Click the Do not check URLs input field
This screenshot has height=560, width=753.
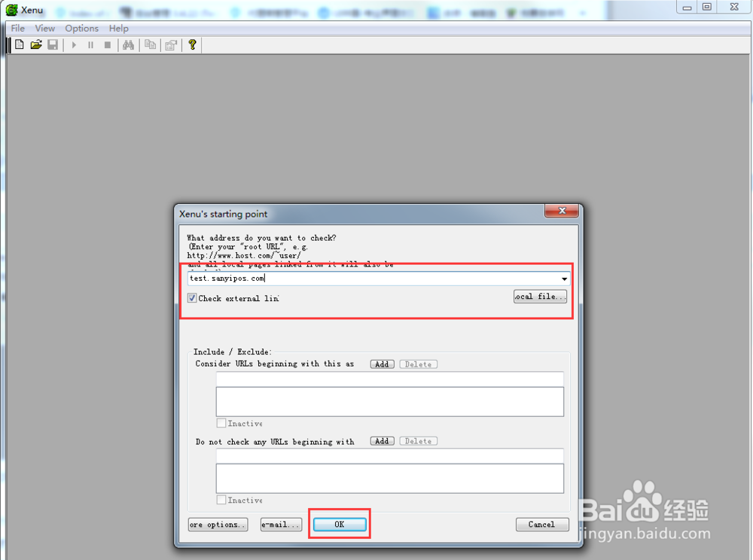click(x=389, y=456)
